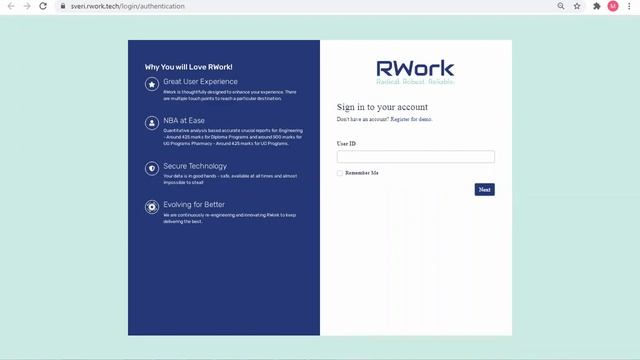Select the address bar URL sveri.rwork.tech
This screenshot has width=640, height=360.
click(128, 6)
